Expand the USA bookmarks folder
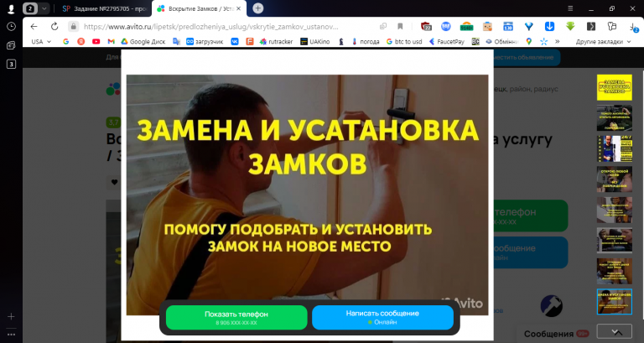This screenshot has height=343, width=644. [41, 41]
